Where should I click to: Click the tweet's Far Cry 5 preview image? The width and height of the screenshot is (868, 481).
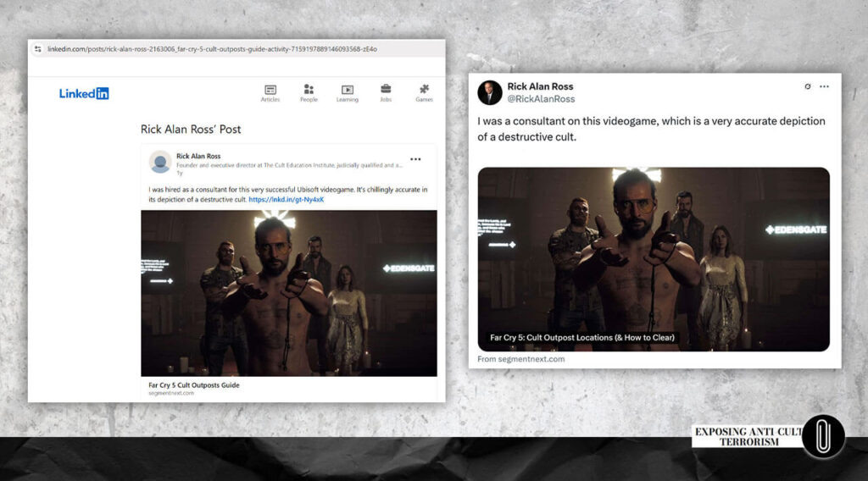pos(654,259)
